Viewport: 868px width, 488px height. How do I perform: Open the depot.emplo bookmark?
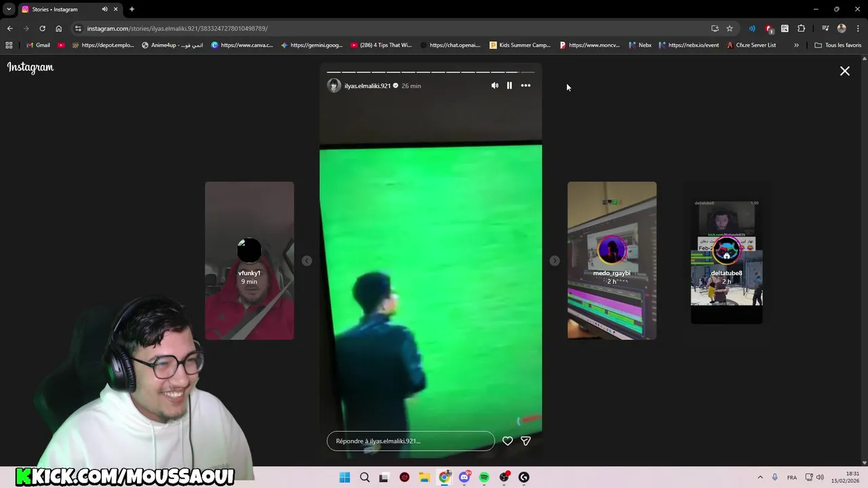(102, 45)
